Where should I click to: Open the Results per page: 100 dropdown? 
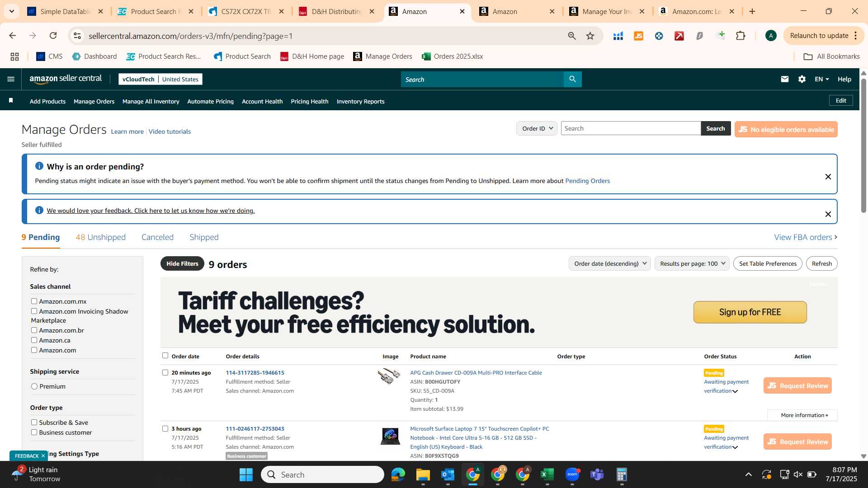692,263
